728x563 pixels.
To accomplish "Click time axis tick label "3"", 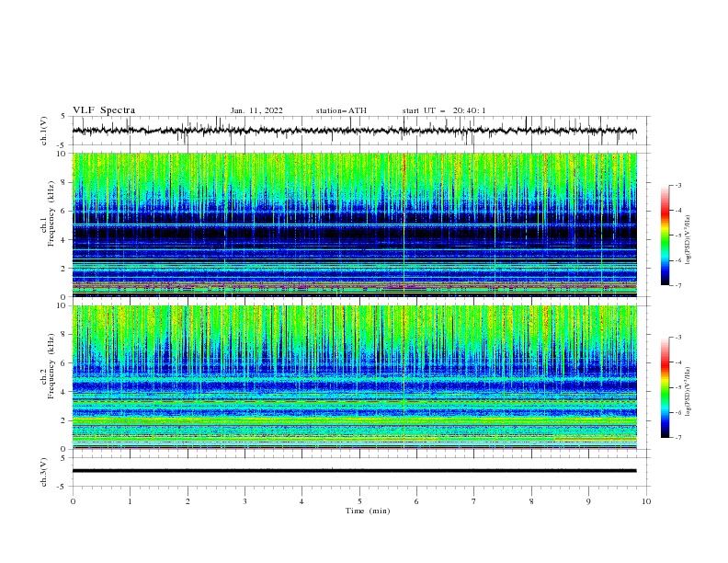I will [245, 501].
